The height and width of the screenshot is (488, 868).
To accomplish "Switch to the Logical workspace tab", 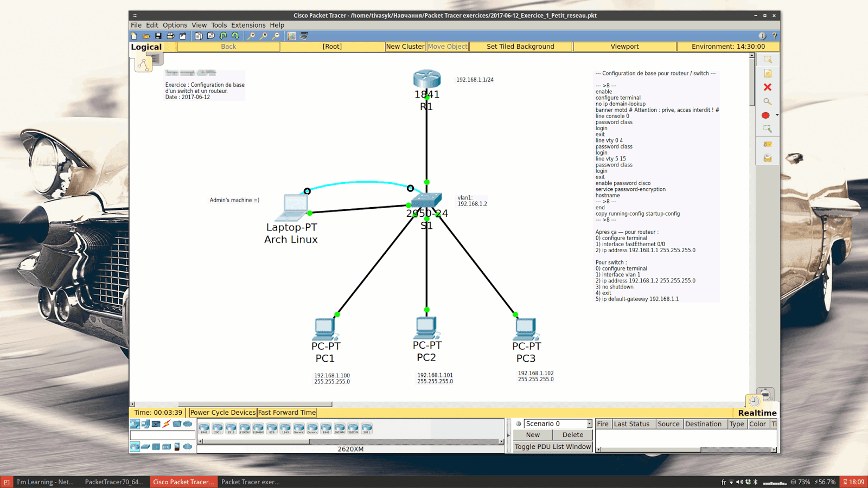I will [146, 47].
